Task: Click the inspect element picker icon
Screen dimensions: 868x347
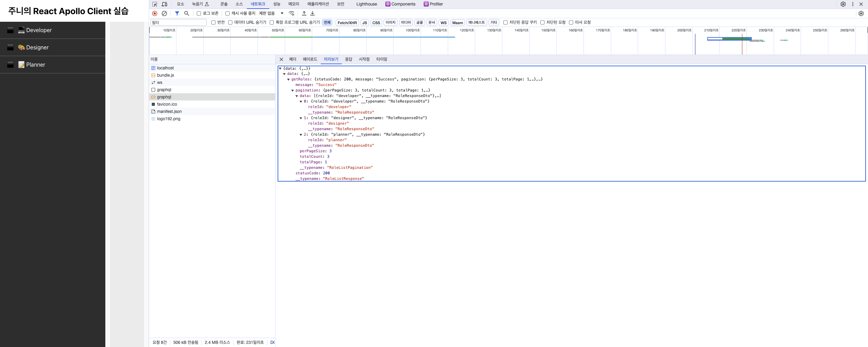Action: click(155, 4)
